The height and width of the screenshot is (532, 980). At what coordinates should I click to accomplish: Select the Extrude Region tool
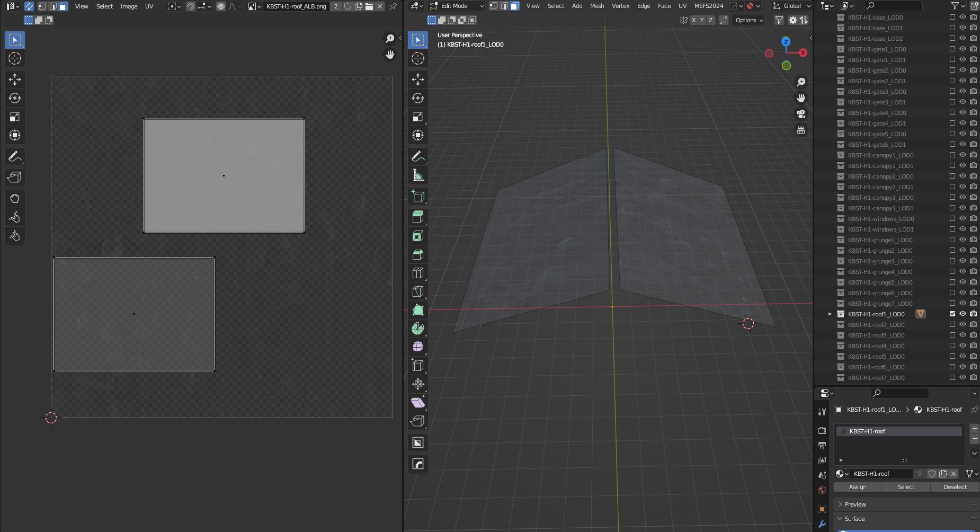[x=418, y=217]
